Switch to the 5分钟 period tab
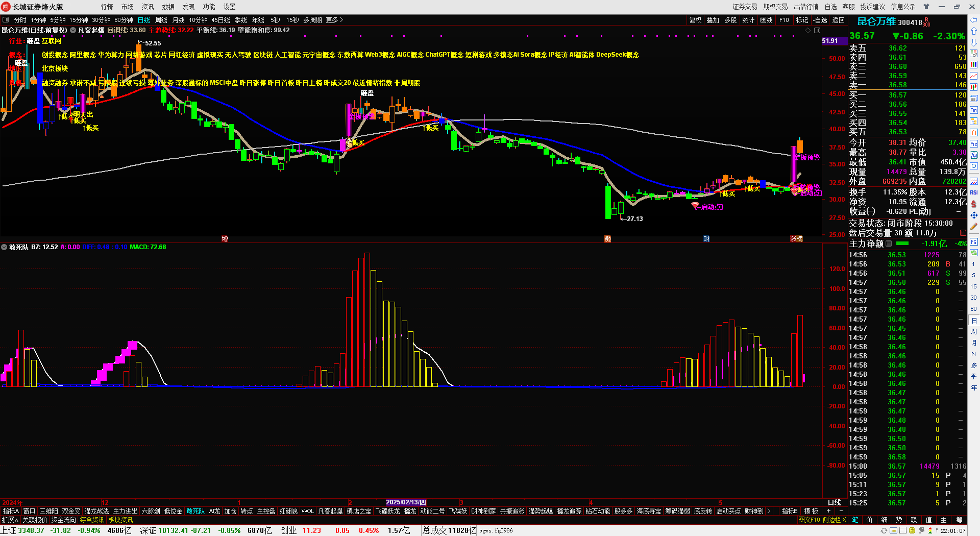980x536 pixels. coord(58,20)
